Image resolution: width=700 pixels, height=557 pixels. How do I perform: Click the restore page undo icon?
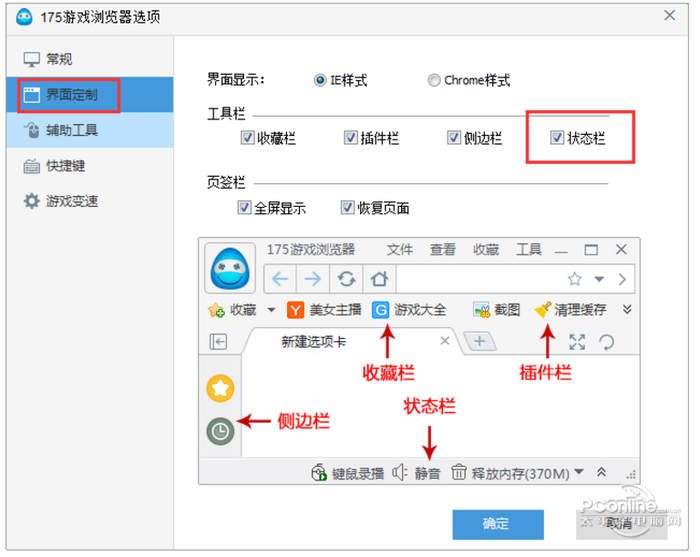pos(606,342)
